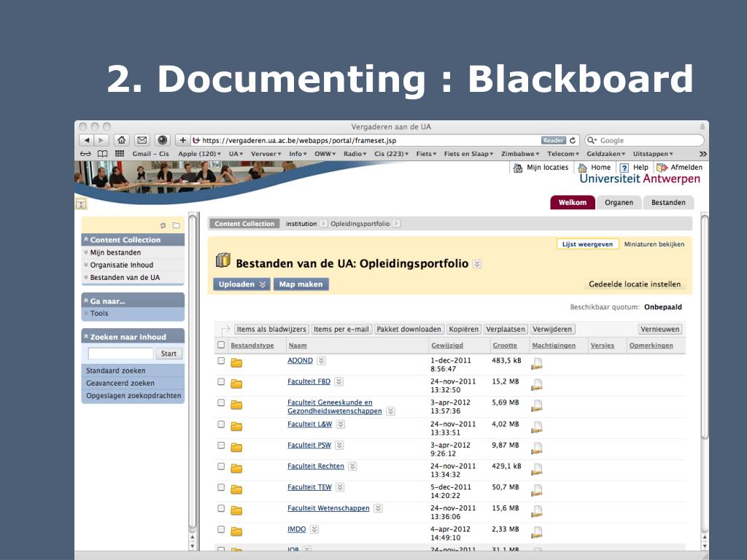Click the Pakket downloaden button
This screenshot has height=560, width=747.
[x=409, y=329]
